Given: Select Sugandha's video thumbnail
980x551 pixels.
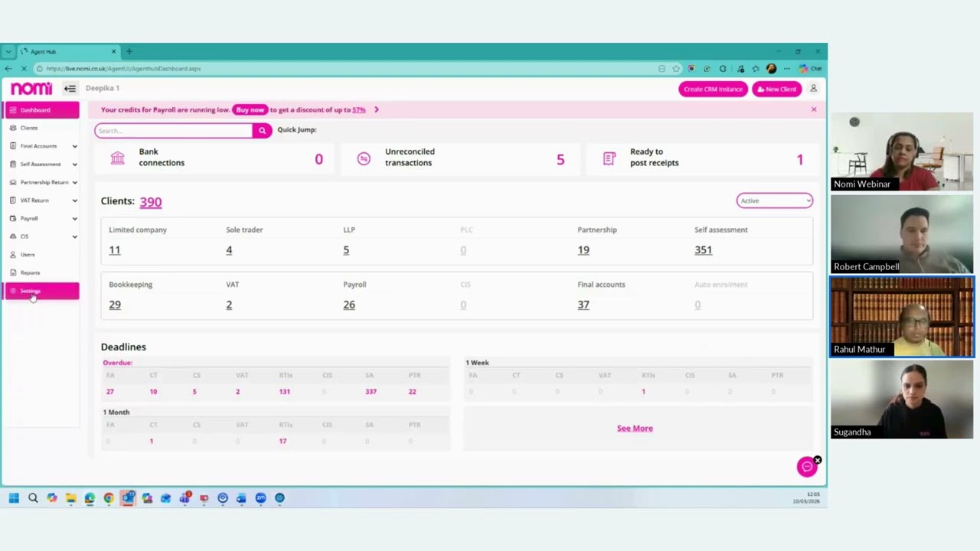Looking at the screenshot, I should pos(902,399).
